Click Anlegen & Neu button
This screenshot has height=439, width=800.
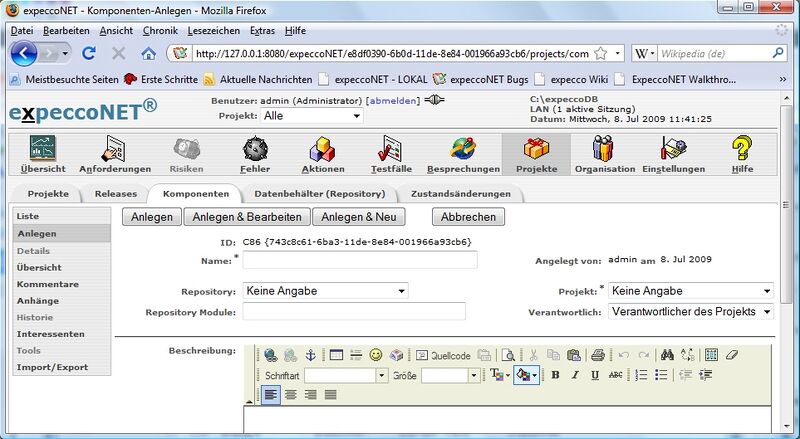tap(359, 217)
